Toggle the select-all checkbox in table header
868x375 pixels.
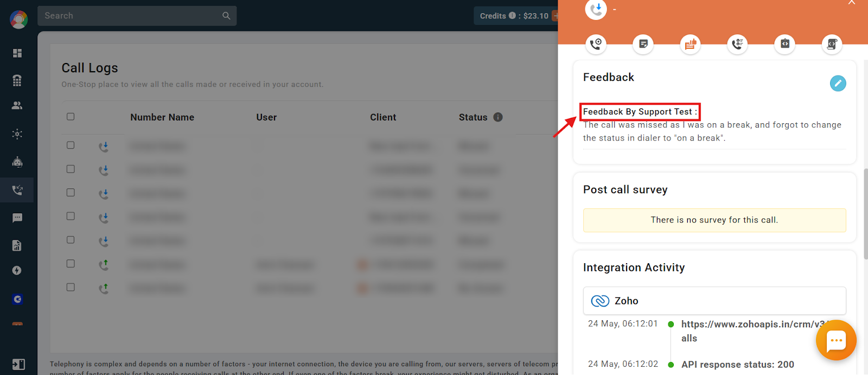click(71, 117)
